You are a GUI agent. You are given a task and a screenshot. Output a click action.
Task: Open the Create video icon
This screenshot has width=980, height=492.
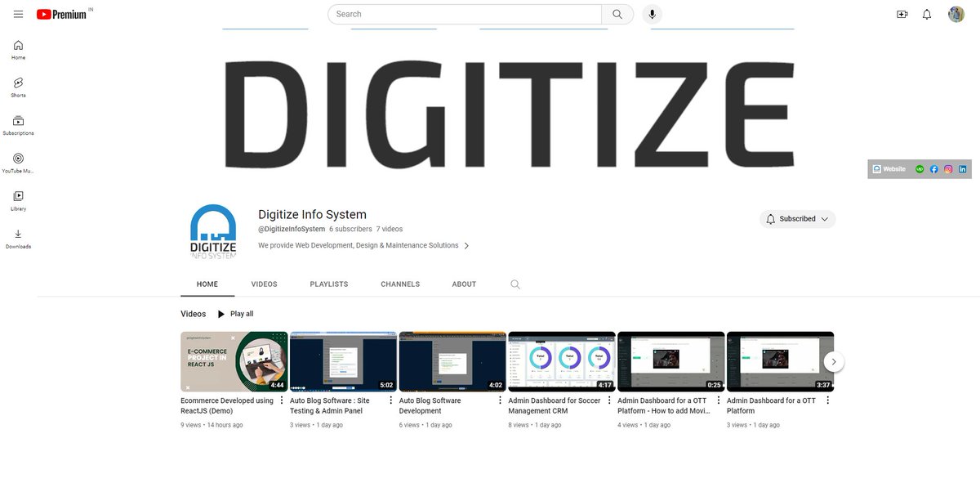click(x=902, y=14)
